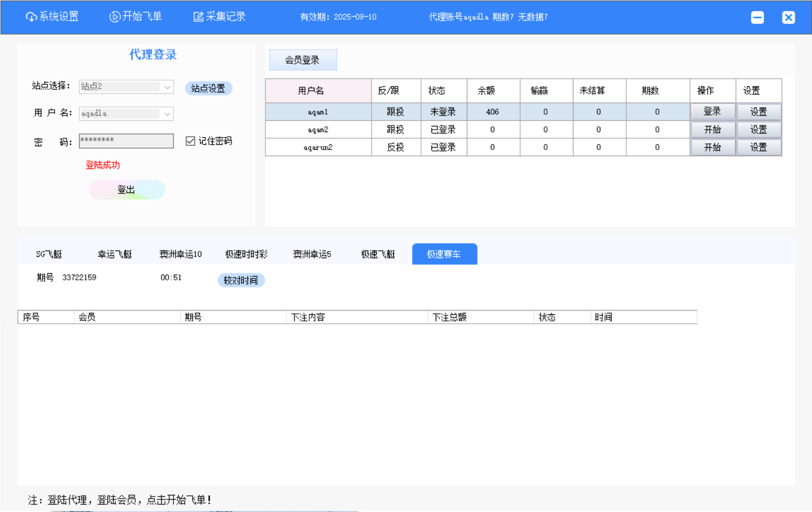812x512 pixels.
Task: Select the 极速时时彩 tab
Action: click(246, 254)
